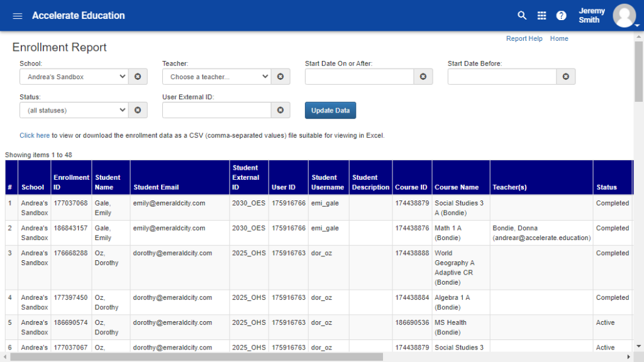644x362 pixels.
Task: Open Jeremy Smith profile avatar
Action: (625, 16)
